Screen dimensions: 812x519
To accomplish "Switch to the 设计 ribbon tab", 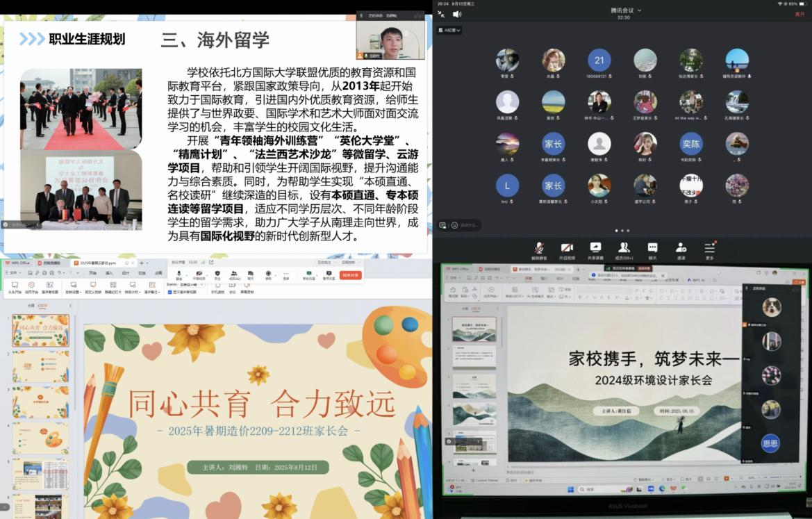I will 126,273.
